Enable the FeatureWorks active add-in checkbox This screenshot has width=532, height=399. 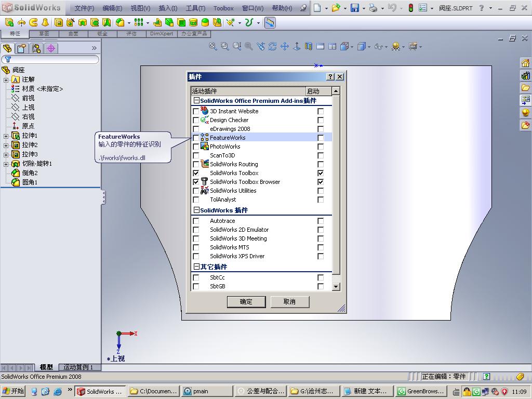(x=196, y=138)
